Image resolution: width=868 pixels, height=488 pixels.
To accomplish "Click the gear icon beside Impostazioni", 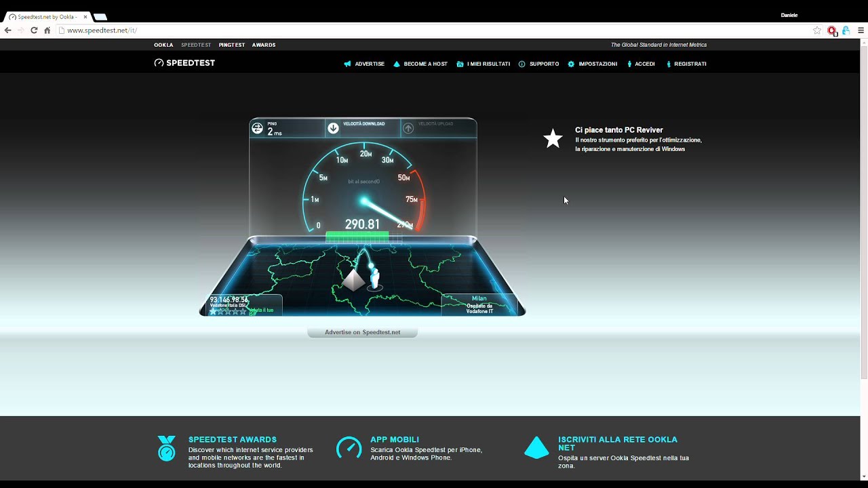I will (571, 64).
